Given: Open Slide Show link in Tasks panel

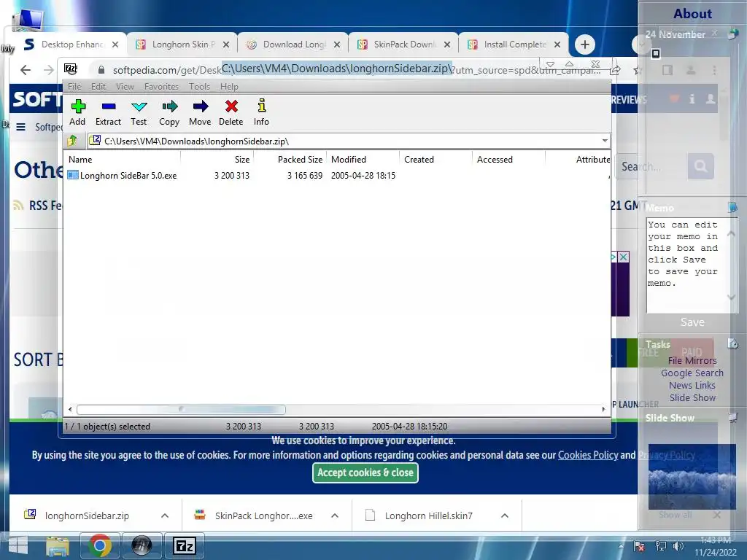Looking at the screenshot, I should click(x=692, y=398).
